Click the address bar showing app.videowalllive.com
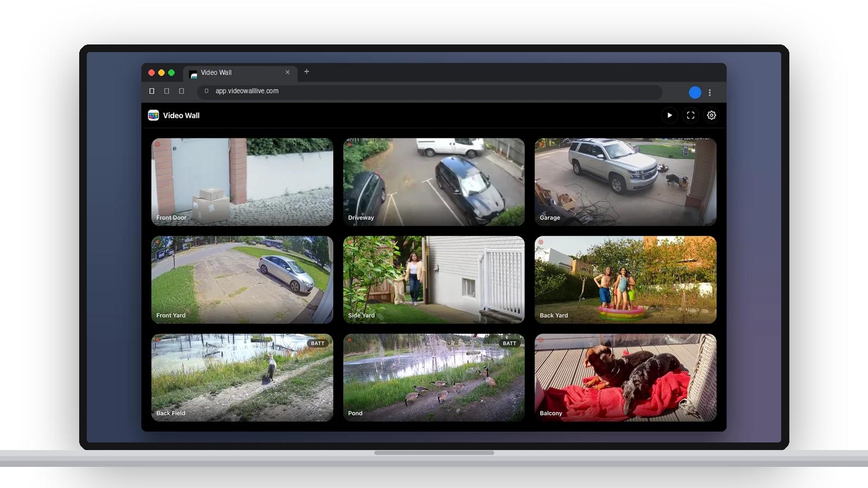Image resolution: width=868 pixels, height=488 pixels. pos(429,91)
